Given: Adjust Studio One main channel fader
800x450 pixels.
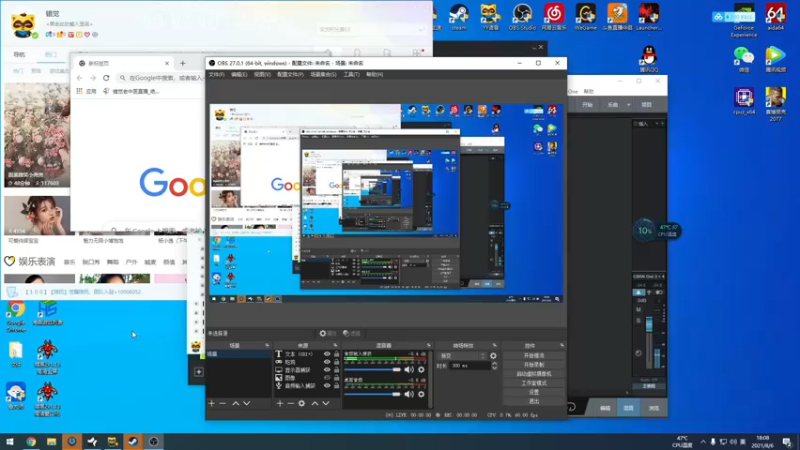Looking at the screenshot, I should pos(649,324).
